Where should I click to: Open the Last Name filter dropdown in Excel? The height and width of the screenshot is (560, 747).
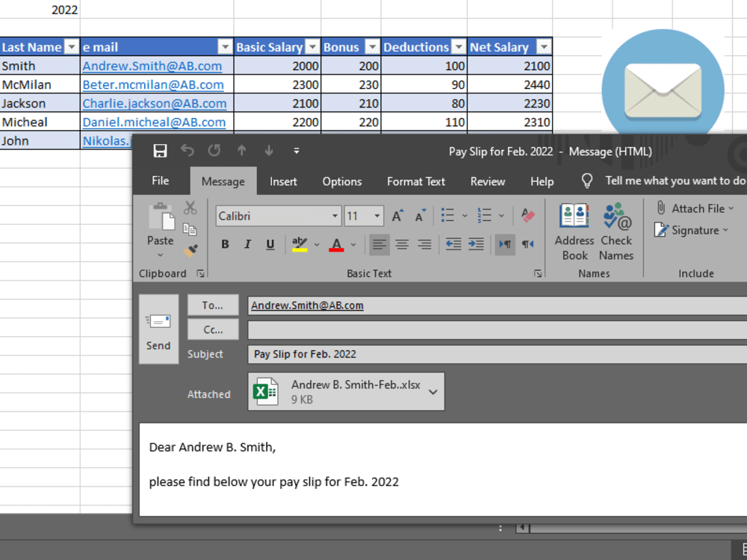coord(72,47)
